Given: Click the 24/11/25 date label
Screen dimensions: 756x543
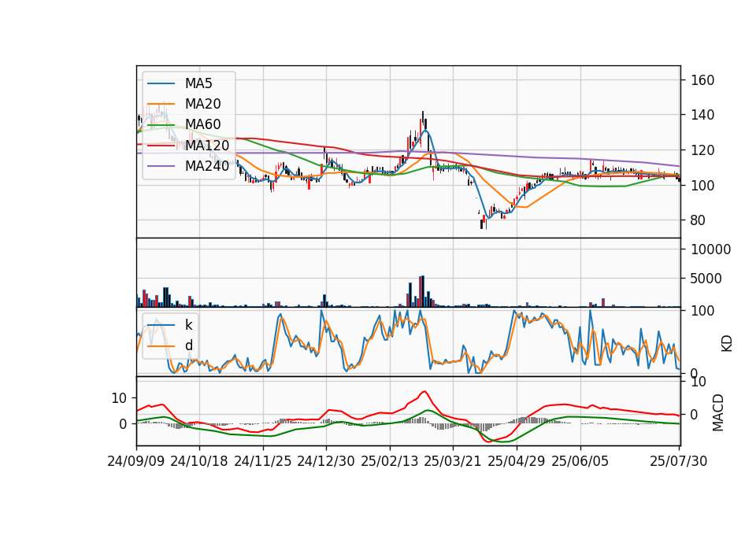Looking at the screenshot, I should coord(263,461).
